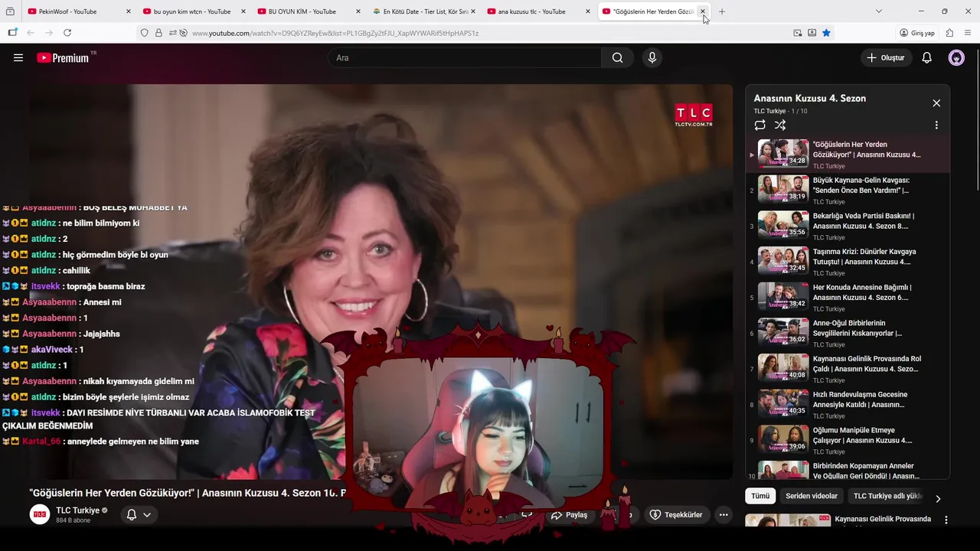Go forward to next page
This screenshot has height=551, width=980.
(49, 33)
